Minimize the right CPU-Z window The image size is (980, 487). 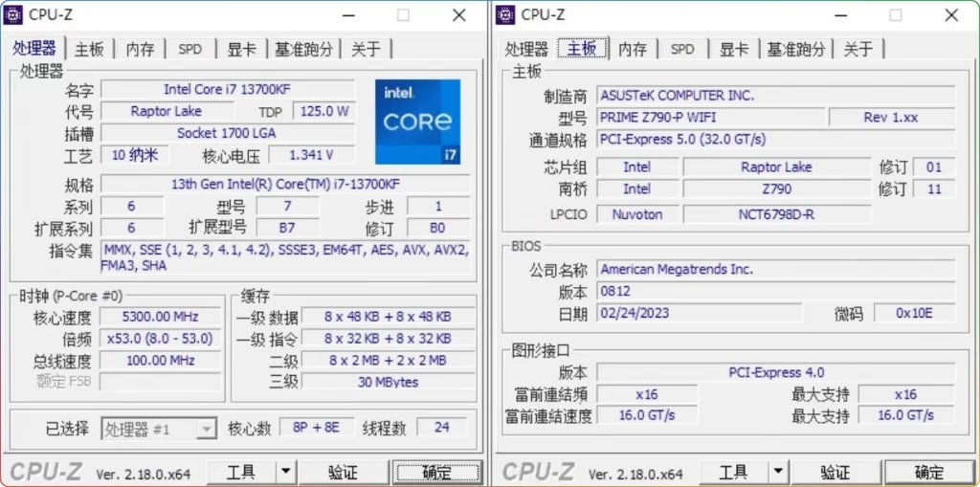click(839, 15)
